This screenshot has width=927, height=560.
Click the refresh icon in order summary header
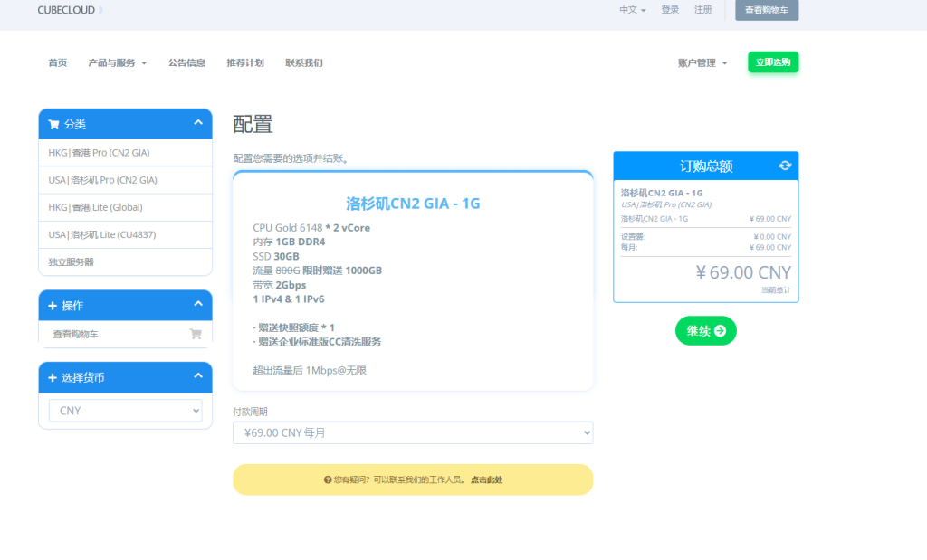[x=784, y=166]
